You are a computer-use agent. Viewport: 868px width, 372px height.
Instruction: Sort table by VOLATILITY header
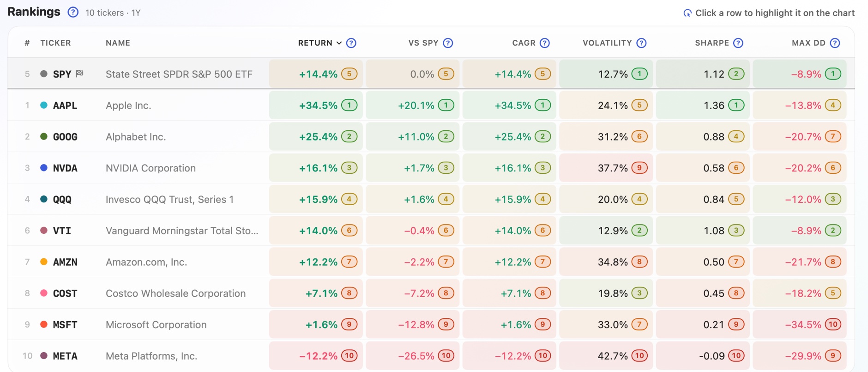coord(607,43)
